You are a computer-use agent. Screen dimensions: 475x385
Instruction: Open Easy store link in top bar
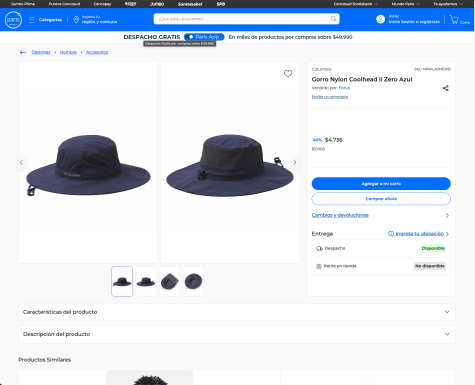131,4
